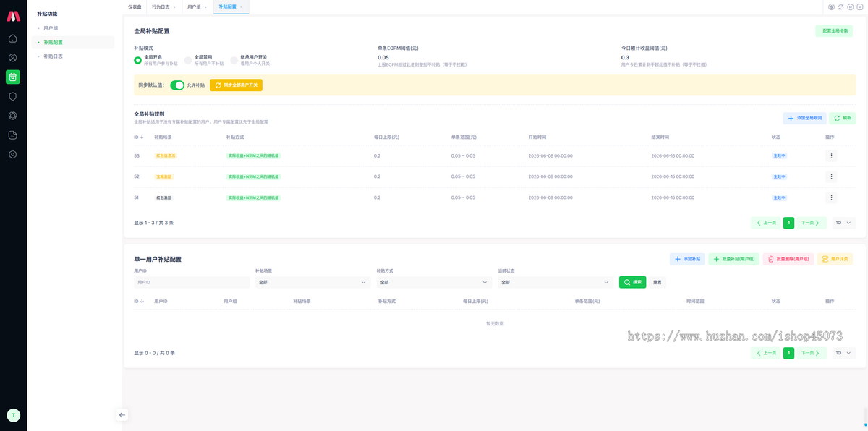Open the document icon in the sidebar
The width and height of the screenshot is (868, 431).
(13, 135)
